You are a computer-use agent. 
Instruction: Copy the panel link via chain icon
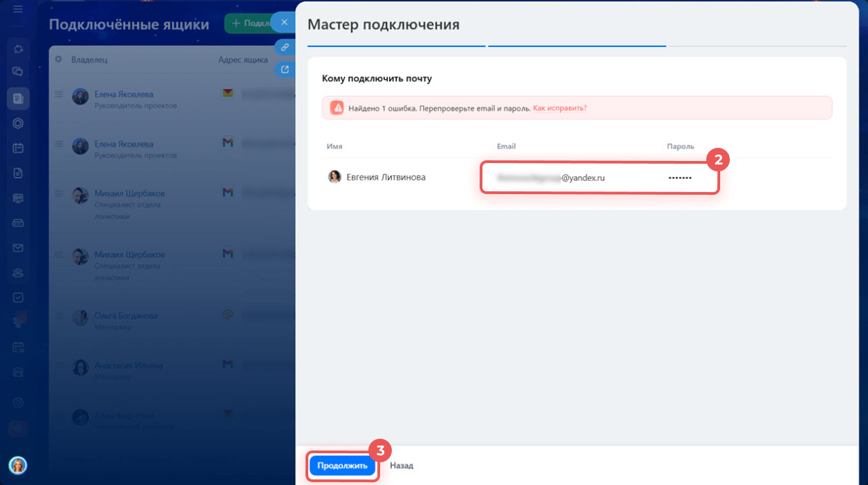pos(284,47)
